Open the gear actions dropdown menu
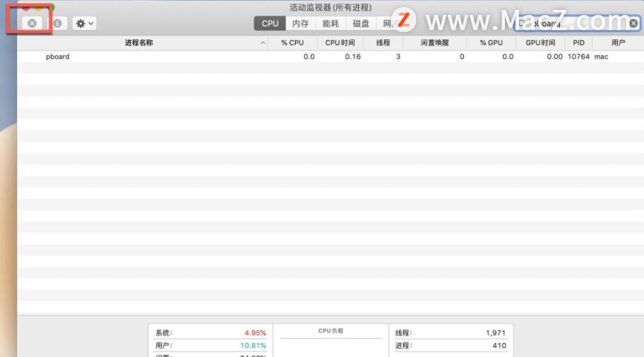The height and width of the screenshot is (357, 644). (x=84, y=23)
